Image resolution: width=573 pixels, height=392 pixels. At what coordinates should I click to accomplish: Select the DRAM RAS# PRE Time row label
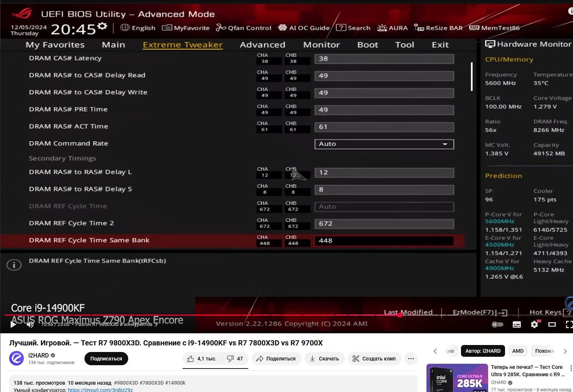point(68,109)
